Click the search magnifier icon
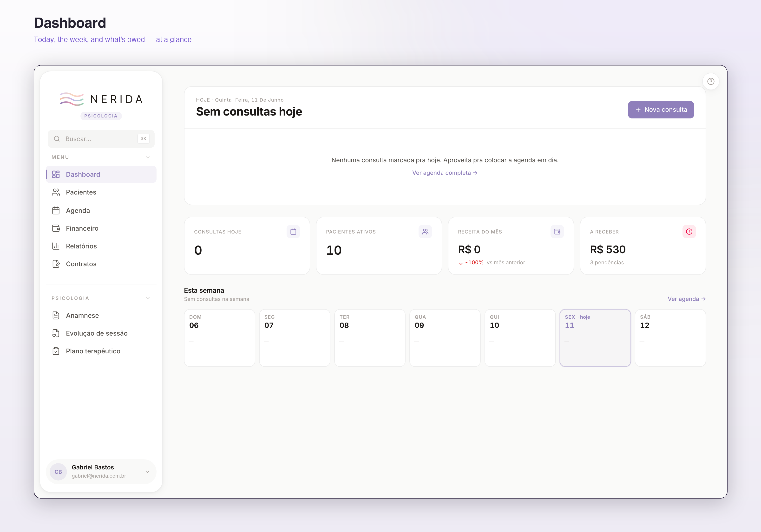This screenshot has height=532, width=761. click(57, 139)
